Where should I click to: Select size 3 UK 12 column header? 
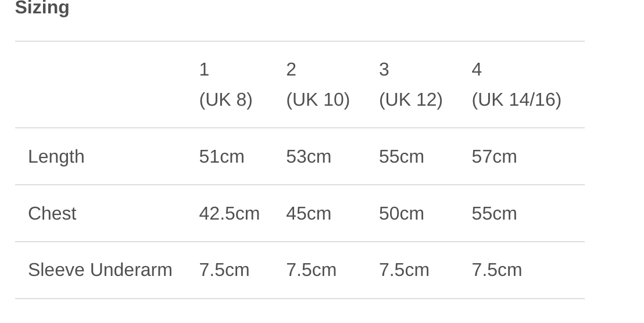tap(410, 85)
